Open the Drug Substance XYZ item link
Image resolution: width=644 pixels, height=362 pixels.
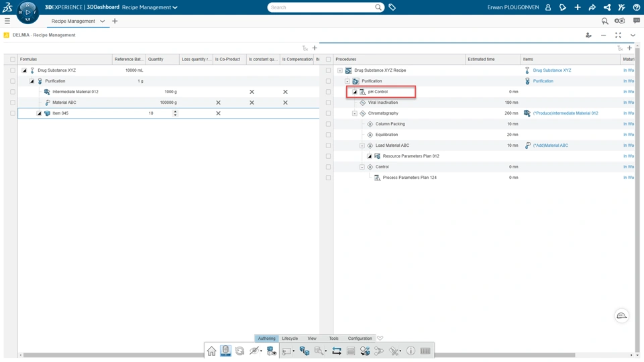pyautogui.click(x=551, y=70)
